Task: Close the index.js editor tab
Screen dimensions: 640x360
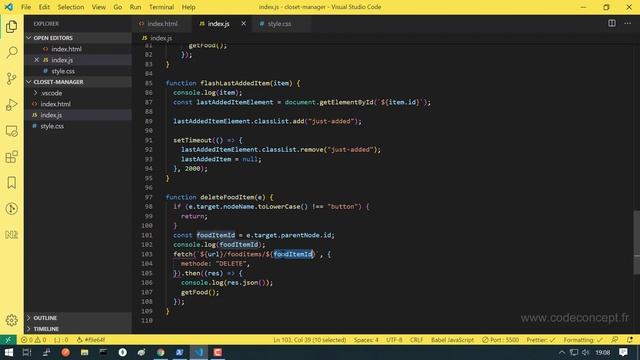Action: click(243, 24)
